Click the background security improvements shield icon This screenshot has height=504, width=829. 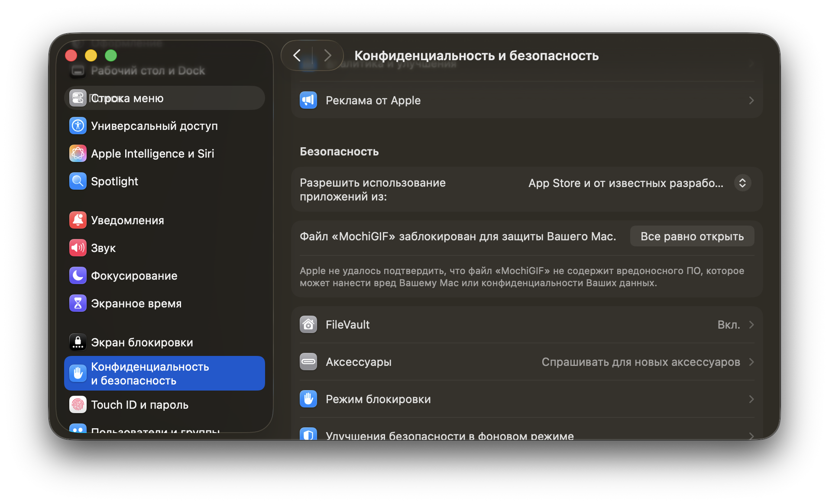[308, 434]
